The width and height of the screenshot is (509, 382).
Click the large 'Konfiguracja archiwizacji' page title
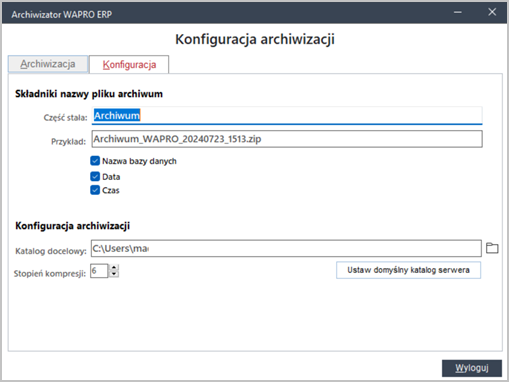(255, 39)
